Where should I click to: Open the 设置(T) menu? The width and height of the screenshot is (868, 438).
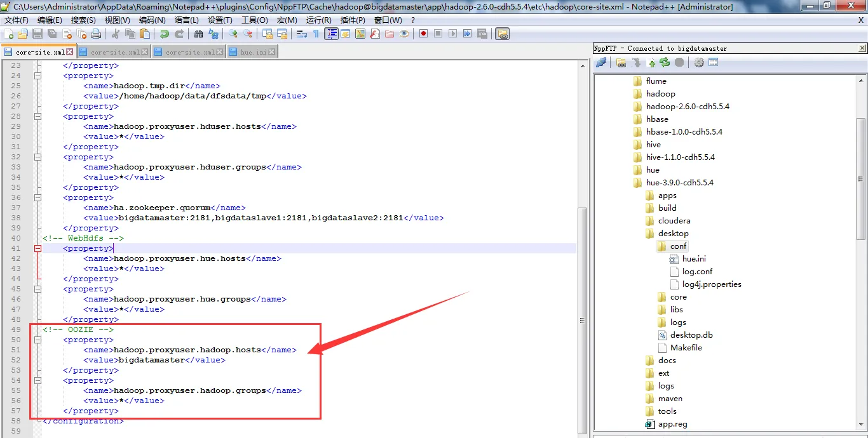point(220,20)
